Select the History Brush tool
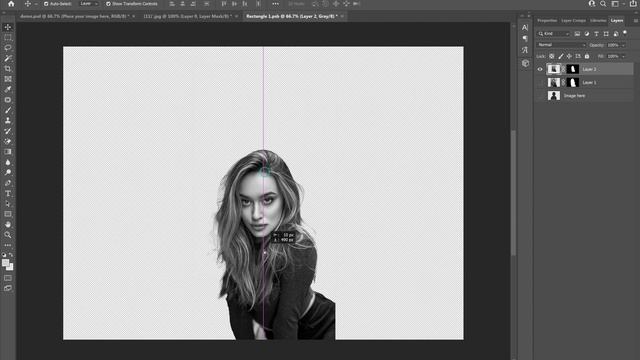The width and height of the screenshot is (640, 360). click(8, 131)
